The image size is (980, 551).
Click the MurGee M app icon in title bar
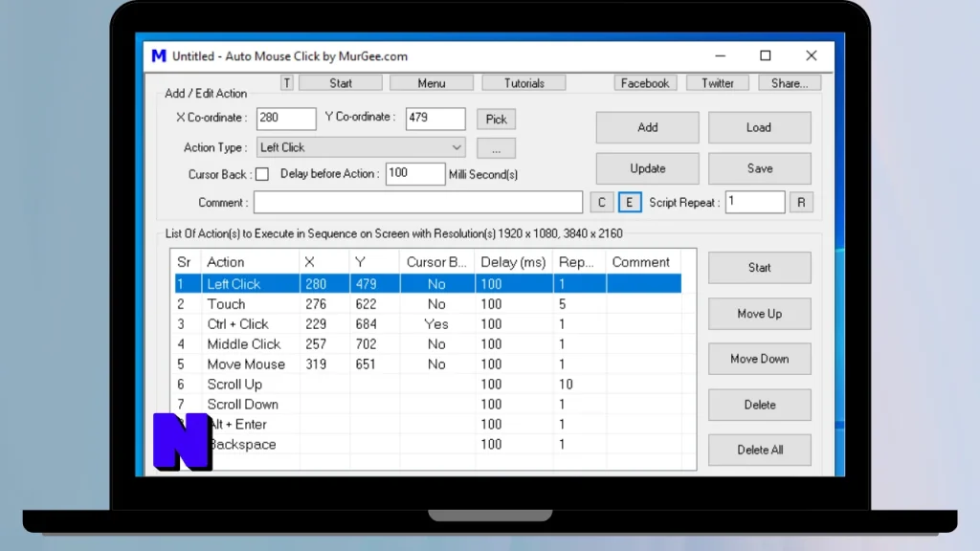point(159,56)
